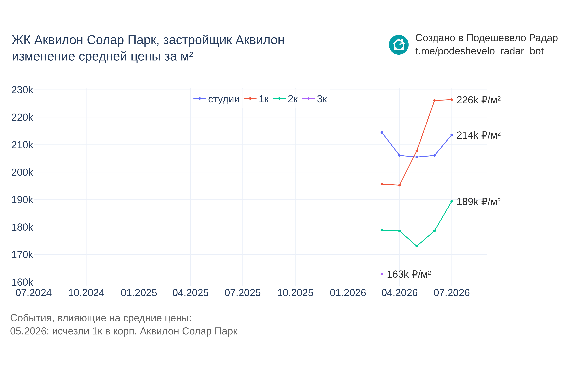The width and height of the screenshot is (588, 378).
Task: Hide the 3к series via legend
Action: [x=314, y=99]
